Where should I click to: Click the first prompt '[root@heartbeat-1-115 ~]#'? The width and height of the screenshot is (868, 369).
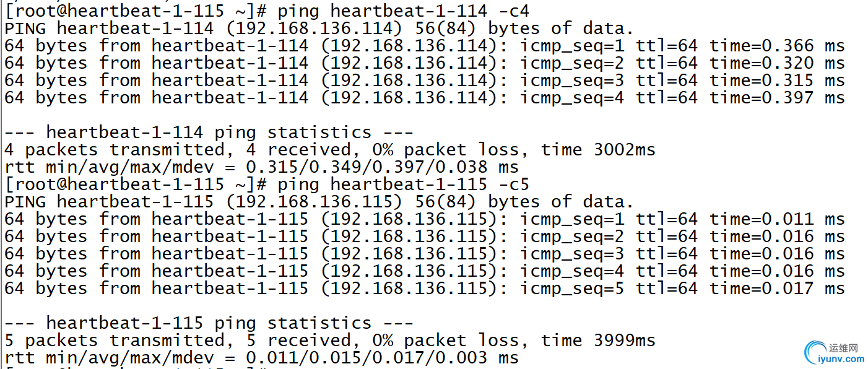pyautogui.click(x=135, y=11)
